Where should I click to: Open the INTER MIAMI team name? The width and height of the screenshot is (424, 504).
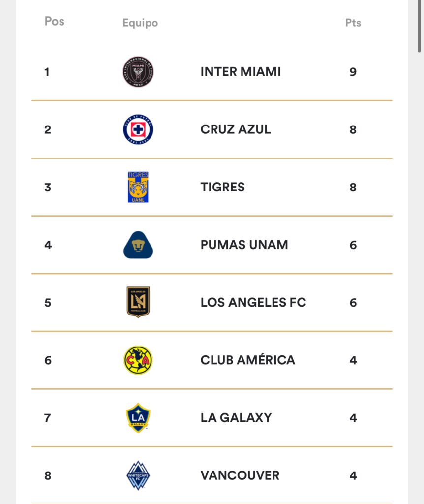point(241,72)
